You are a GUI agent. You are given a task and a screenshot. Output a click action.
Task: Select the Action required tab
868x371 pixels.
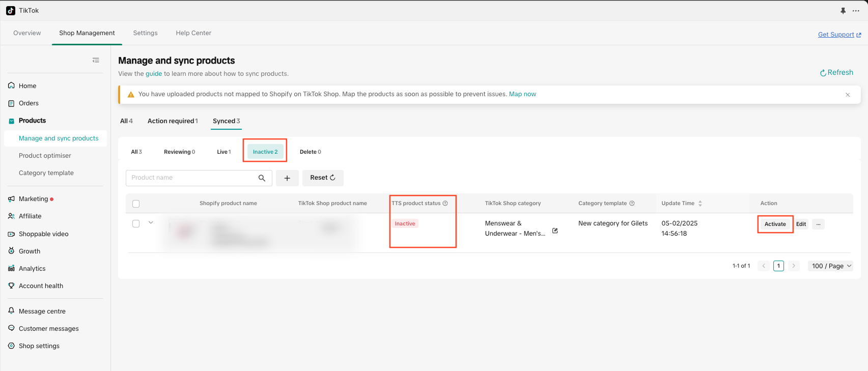pos(173,121)
